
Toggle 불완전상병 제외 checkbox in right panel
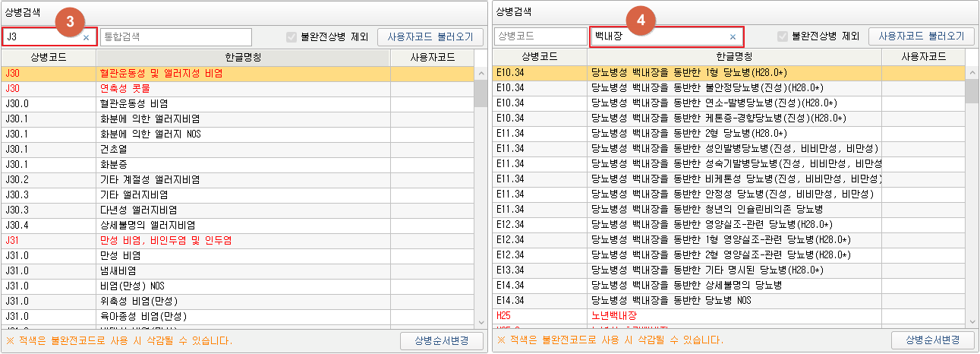point(783,36)
